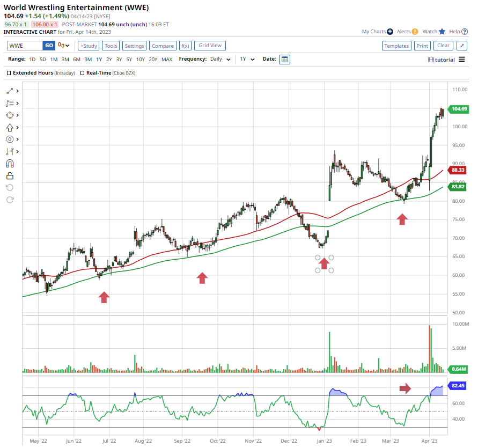The width and height of the screenshot is (478, 448).
Task: Click the My Charts link text
Action: 374,32
